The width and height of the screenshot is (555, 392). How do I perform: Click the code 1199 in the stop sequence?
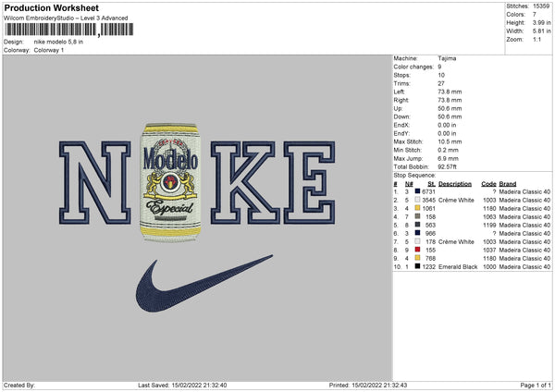[489, 225]
